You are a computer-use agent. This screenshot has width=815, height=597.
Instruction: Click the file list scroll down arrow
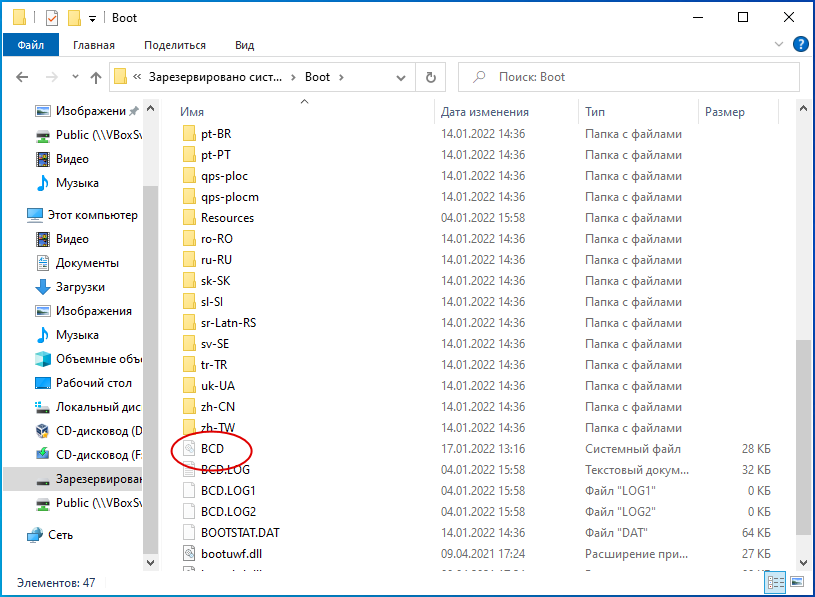click(803, 563)
